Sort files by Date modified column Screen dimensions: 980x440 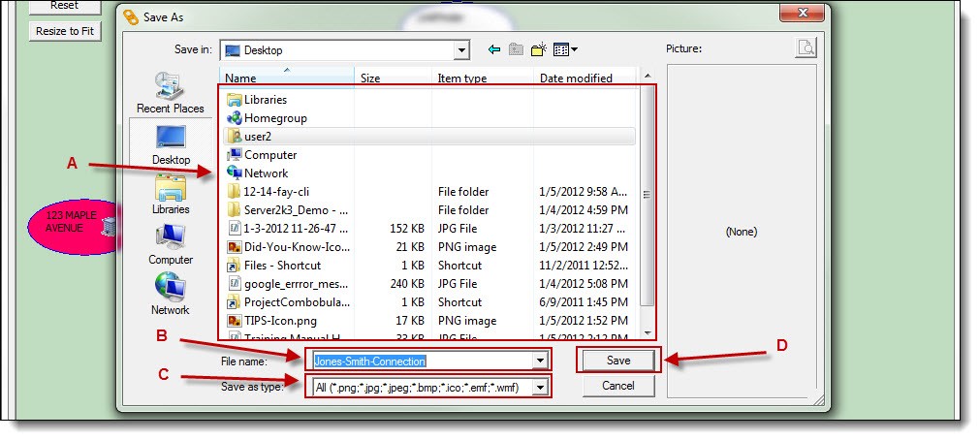(576, 79)
